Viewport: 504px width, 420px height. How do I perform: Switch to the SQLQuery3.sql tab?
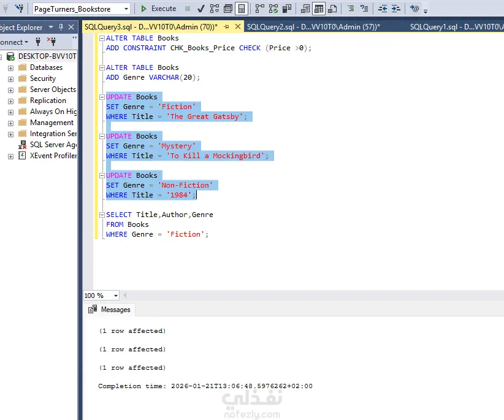click(151, 27)
